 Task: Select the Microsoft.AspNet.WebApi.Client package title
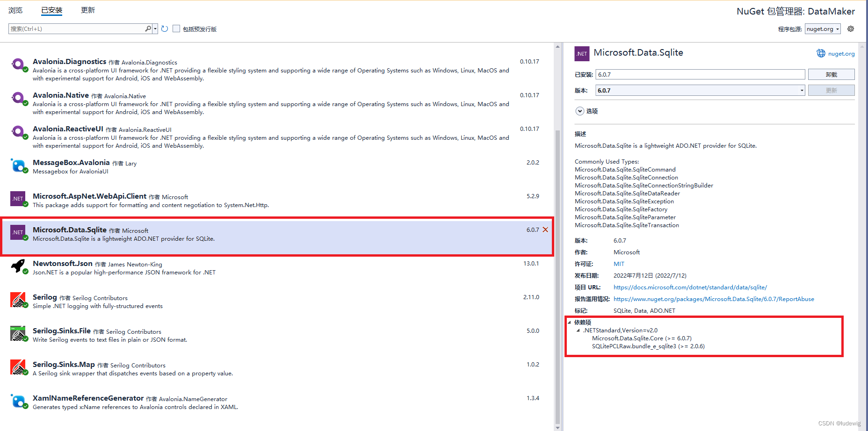(x=89, y=196)
